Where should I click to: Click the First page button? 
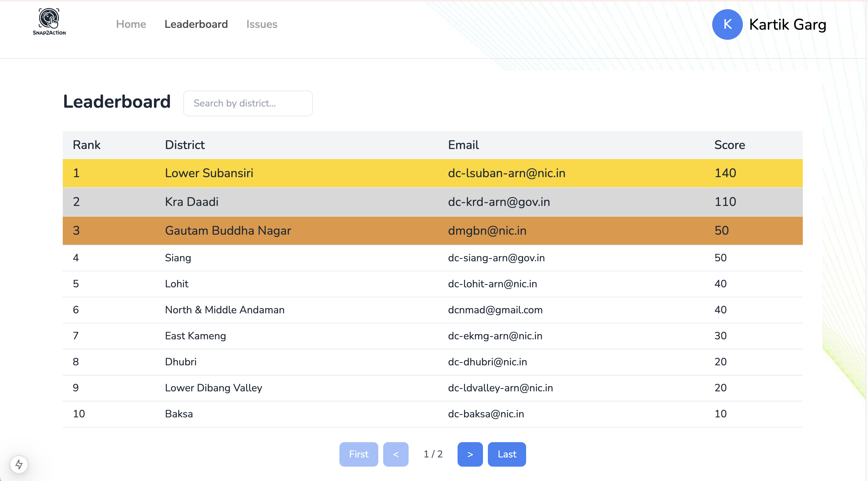(x=358, y=454)
